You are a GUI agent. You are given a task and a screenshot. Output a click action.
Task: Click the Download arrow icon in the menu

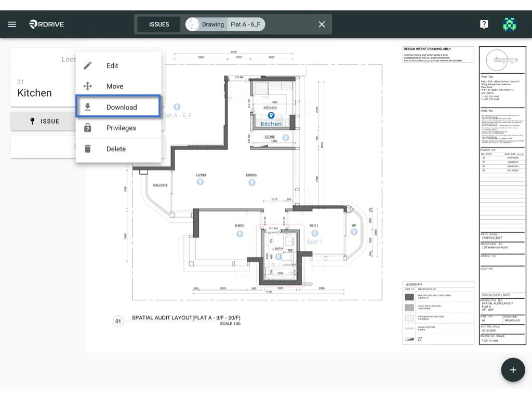(x=87, y=107)
